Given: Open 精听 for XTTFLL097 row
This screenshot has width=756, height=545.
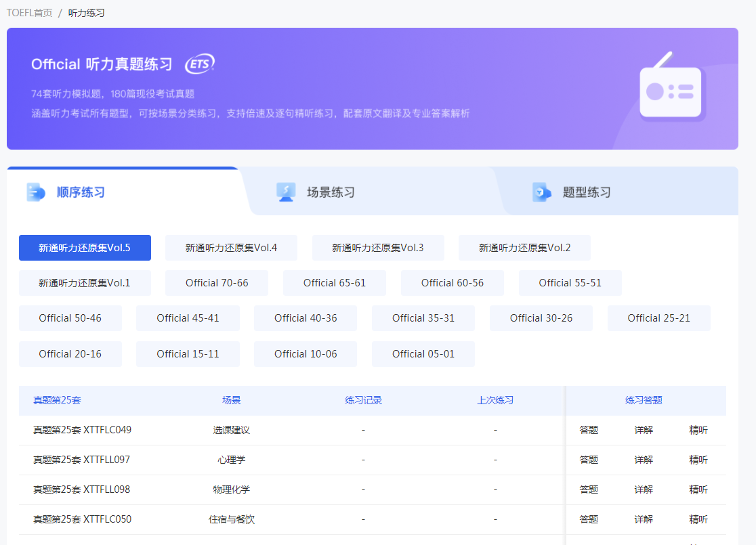Looking at the screenshot, I should tap(698, 460).
